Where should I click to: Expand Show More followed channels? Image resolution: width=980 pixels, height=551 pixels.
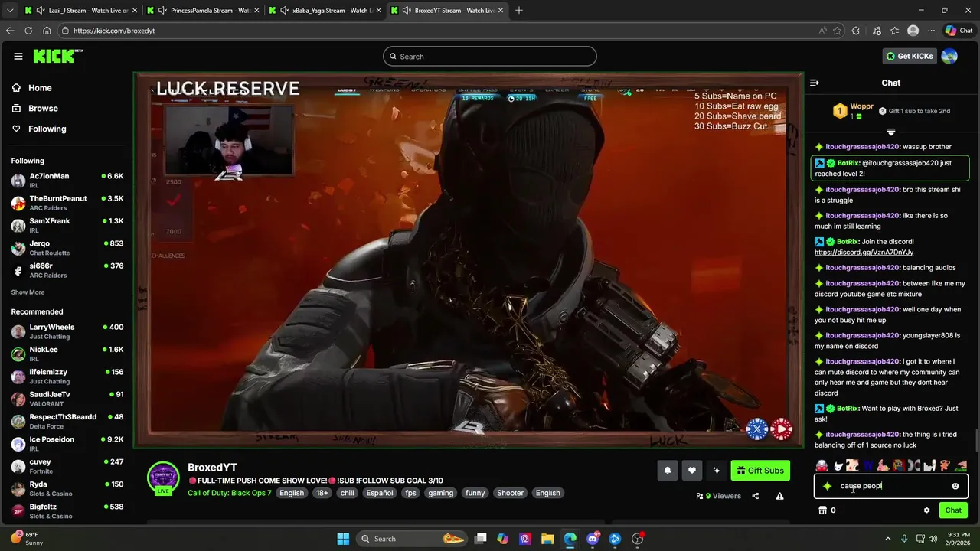click(x=28, y=292)
